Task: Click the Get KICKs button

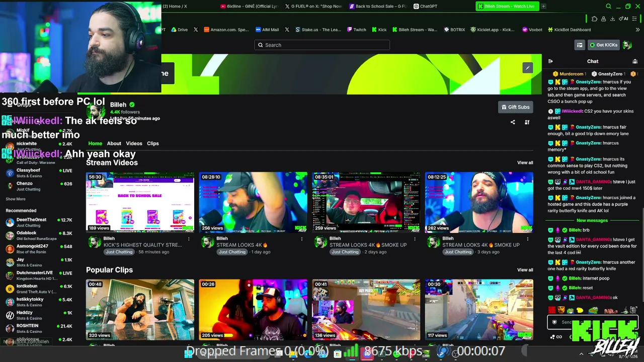Action: pos(603,45)
